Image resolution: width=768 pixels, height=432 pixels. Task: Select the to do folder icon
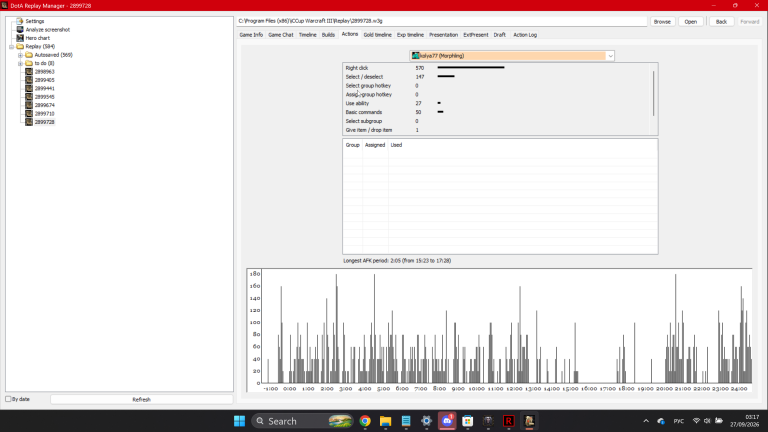point(29,63)
